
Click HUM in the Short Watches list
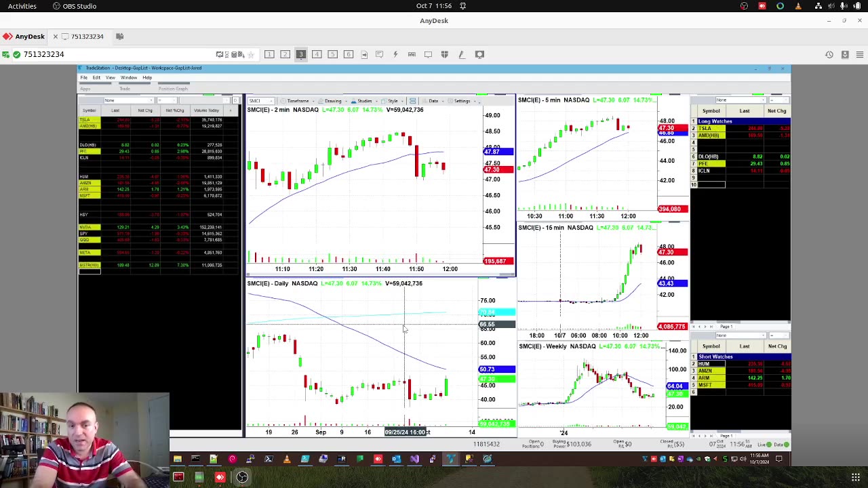(x=711, y=364)
